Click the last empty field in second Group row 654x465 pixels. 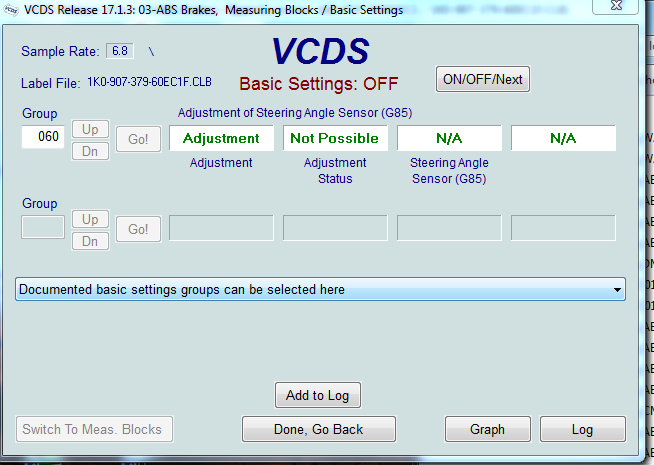click(563, 228)
